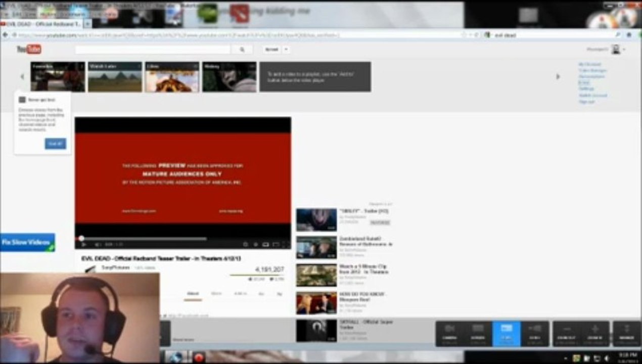Viewport: 642px width, 364px height.
Task: Click the Sign out link
Action: pyautogui.click(x=586, y=102)
